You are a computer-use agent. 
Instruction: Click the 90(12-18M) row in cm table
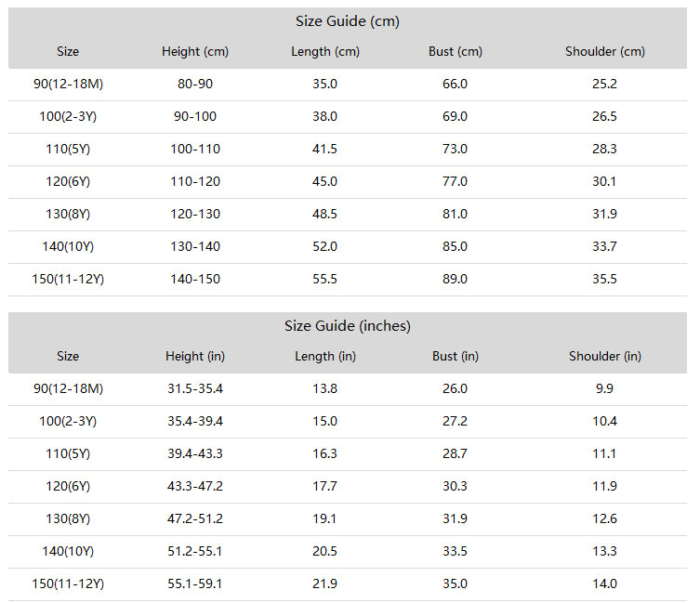point(348,84)
